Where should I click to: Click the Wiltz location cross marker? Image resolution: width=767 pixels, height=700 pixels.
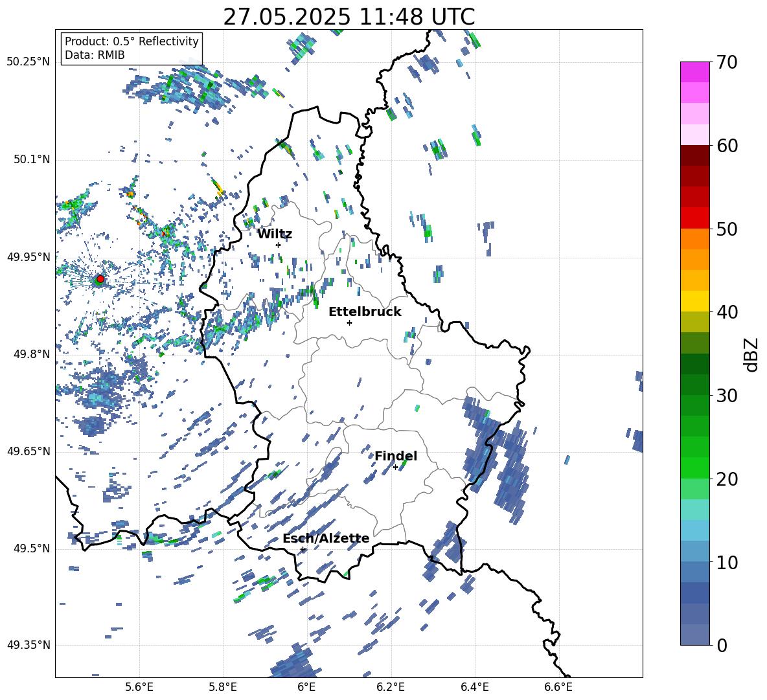(279, 245)
